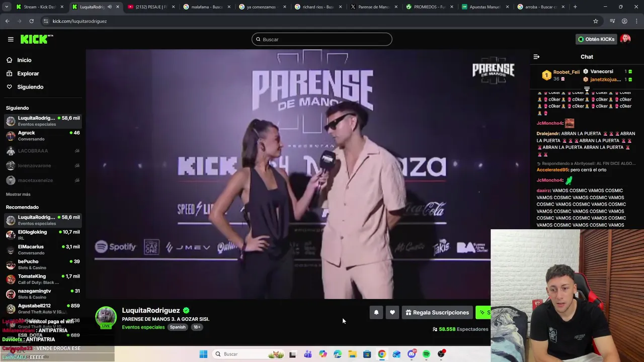
Task: Switch to Stream - Kick Dashboard tab
Action: (39, 7)
